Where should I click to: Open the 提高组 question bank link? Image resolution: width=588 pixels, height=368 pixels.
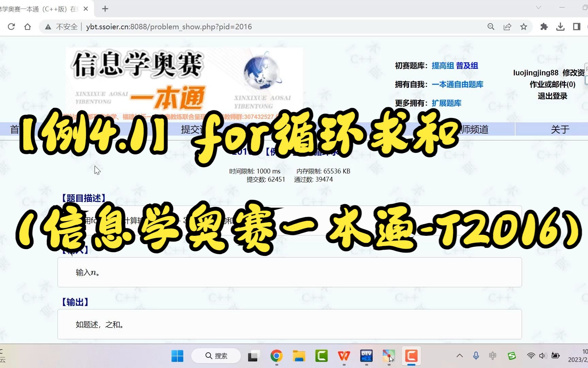click(443, 65)
